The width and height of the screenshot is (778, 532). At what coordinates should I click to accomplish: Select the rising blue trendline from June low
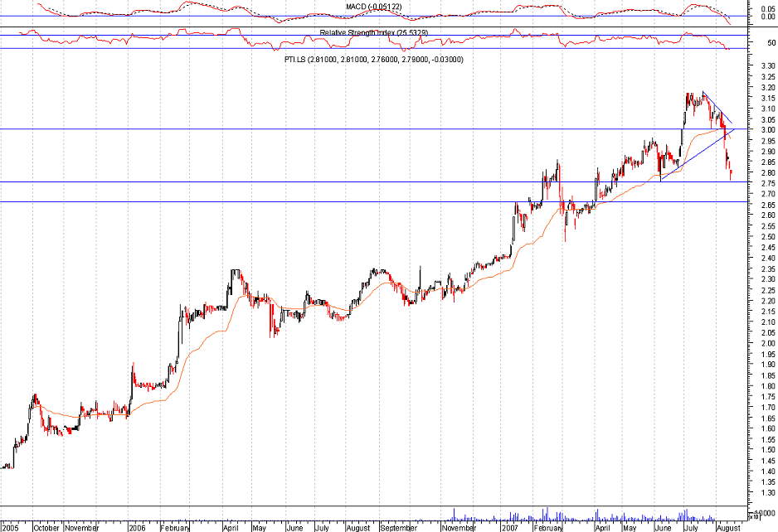(x=698, y=154)
